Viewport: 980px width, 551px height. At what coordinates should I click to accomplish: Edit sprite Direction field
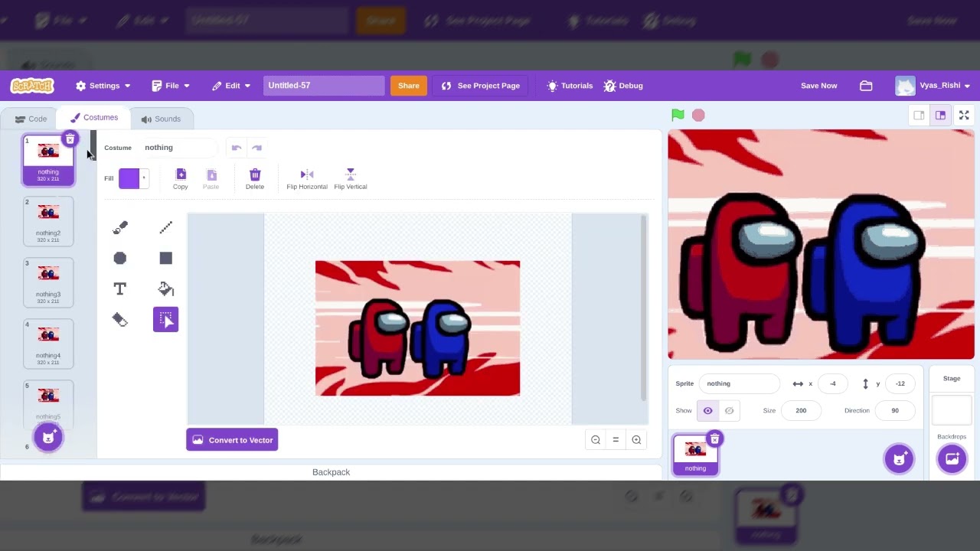(x=895, y=411)
